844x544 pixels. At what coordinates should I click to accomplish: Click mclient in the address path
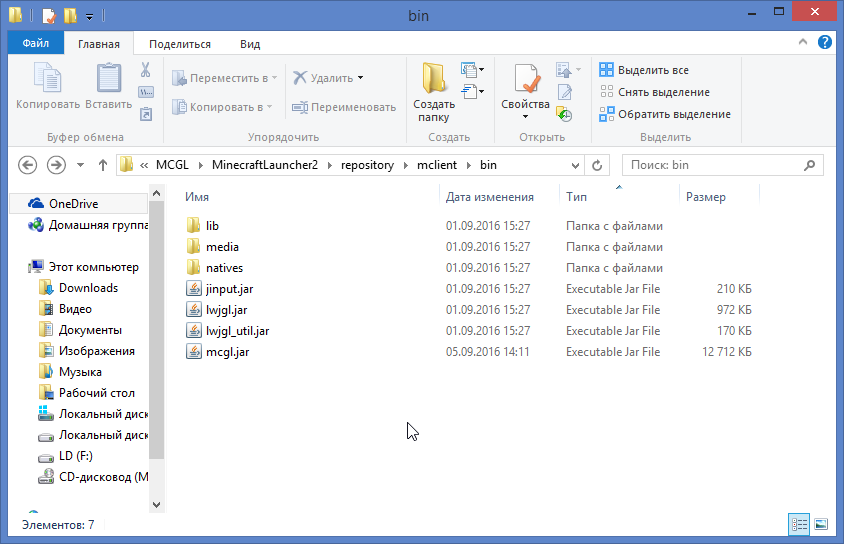437,165
